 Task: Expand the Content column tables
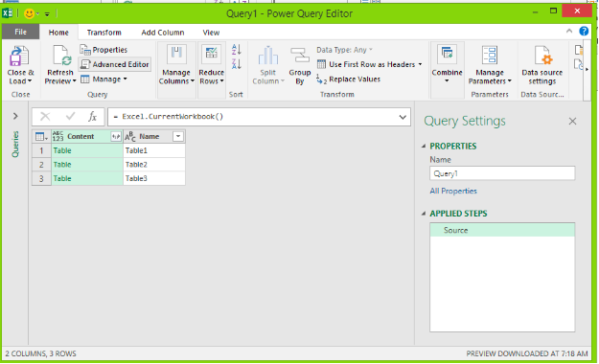tap(116, 136)
